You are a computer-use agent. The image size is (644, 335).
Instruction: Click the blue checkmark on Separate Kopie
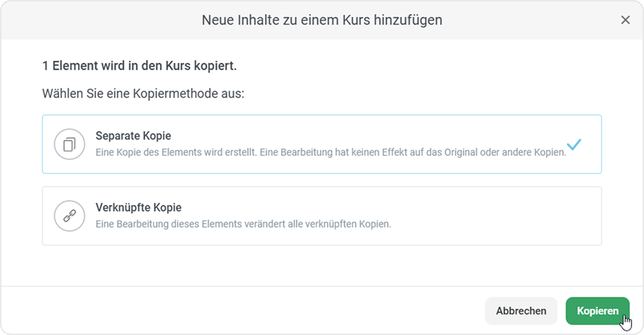(x=574, y=145)
